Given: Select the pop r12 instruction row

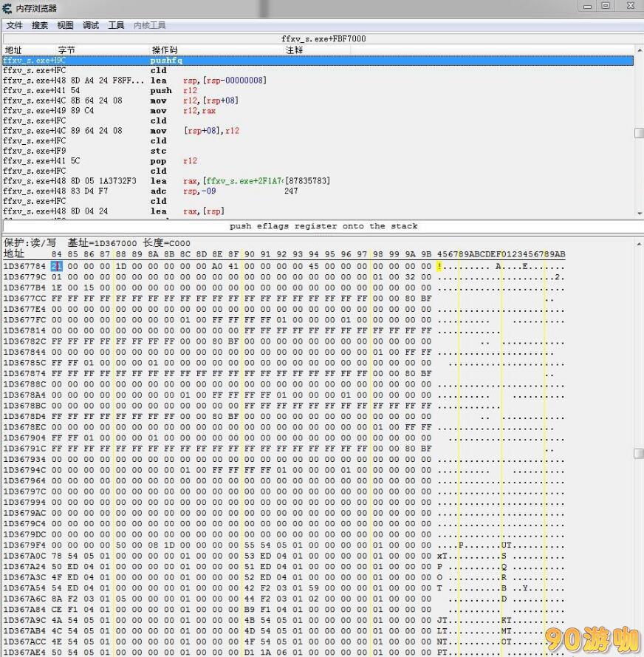Looking at the screenshot, I should (x=318, y=161).
